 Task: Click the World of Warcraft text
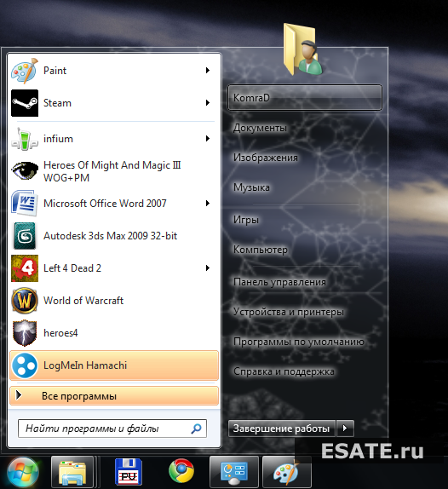tap(83, 301)
